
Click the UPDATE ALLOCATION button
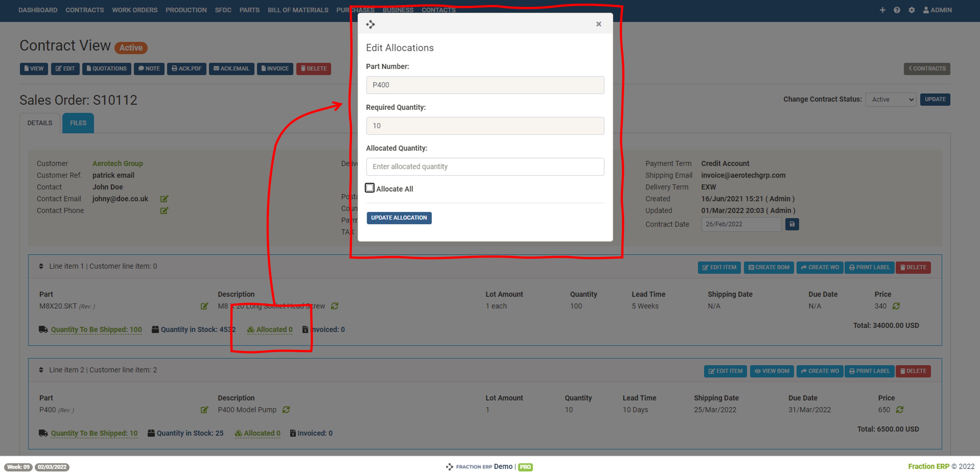399,218
